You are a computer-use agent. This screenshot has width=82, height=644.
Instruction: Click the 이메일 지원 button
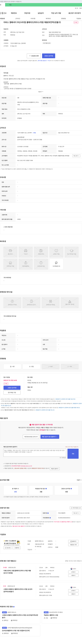(x=12, y=393)
